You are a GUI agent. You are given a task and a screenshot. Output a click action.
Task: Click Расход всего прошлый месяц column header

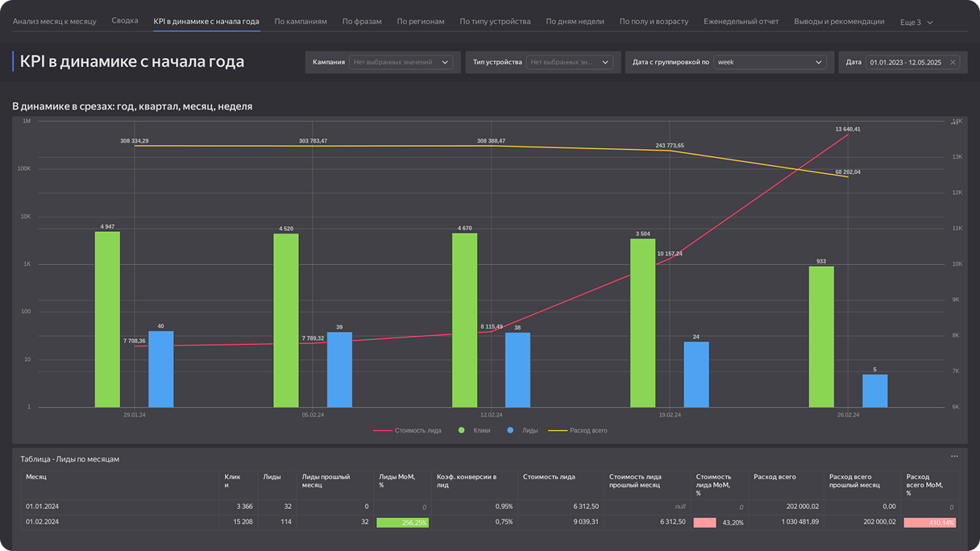coord(862,485)
